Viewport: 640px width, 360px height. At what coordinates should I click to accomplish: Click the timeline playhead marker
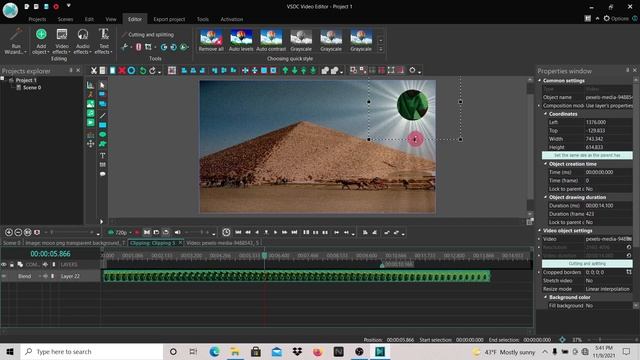[x=264, y=256]
